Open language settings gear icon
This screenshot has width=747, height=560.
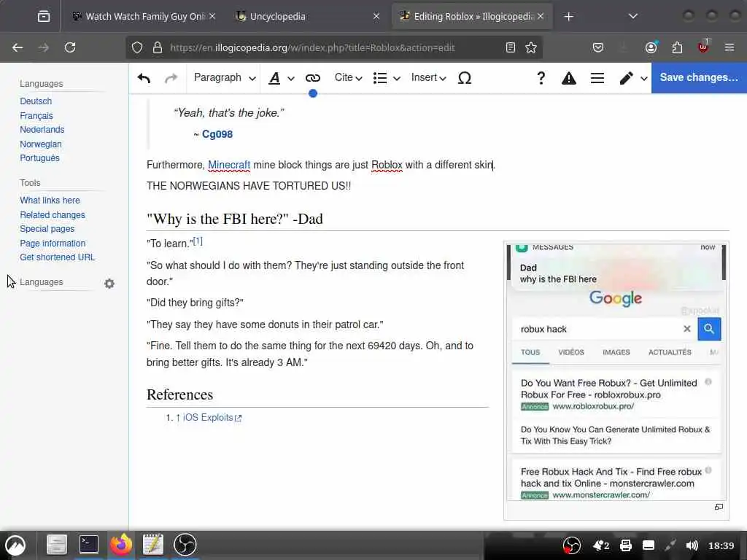point(109,284)
